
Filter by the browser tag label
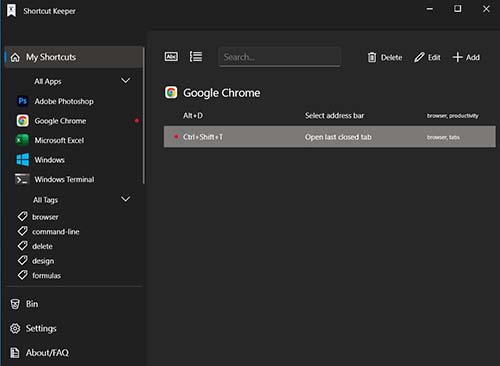(45, 217)
